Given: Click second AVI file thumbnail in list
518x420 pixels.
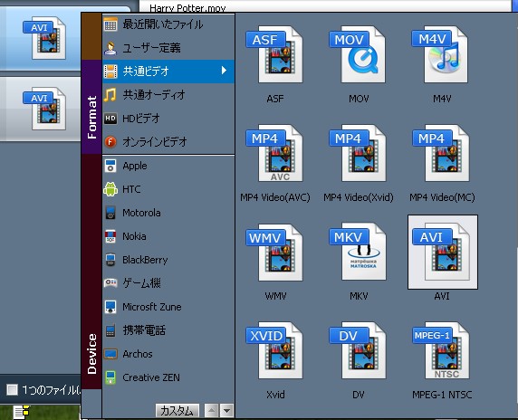Looking at the screenshot, I should click(44, 109).
